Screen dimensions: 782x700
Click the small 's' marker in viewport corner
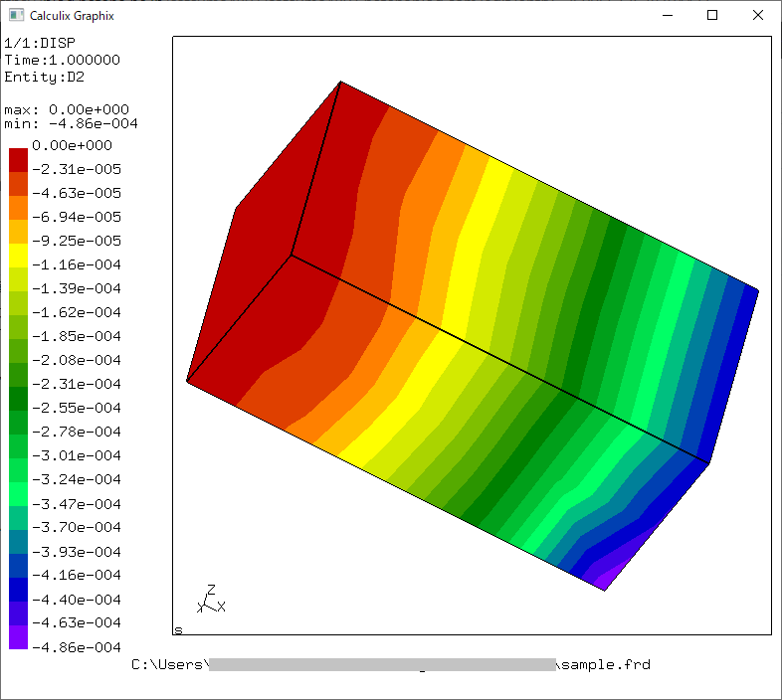coord(178,630)
